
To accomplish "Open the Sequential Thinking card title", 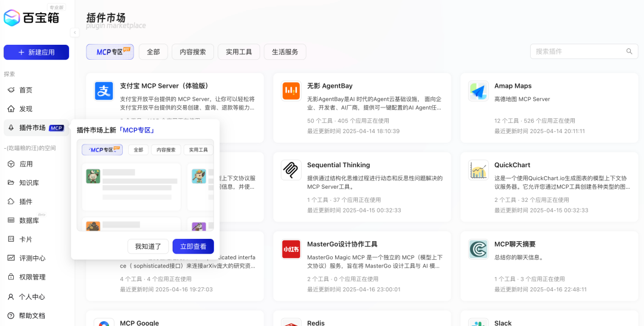I will [x=339, y=165].
